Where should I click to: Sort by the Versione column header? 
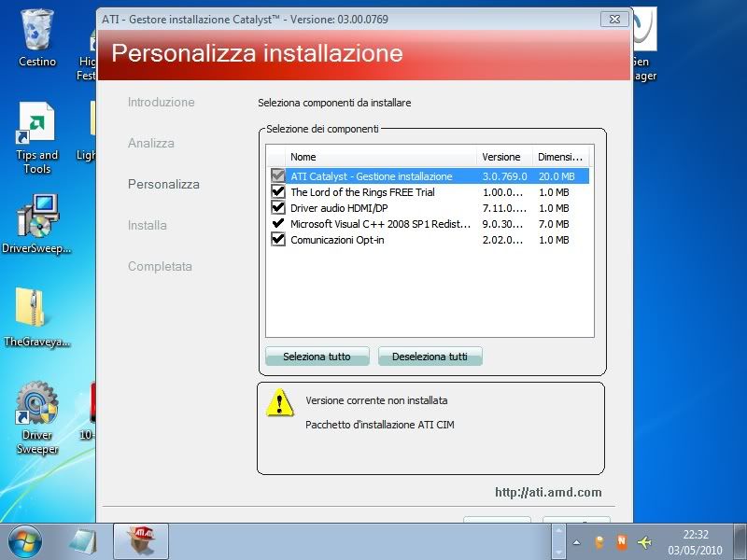504,157
